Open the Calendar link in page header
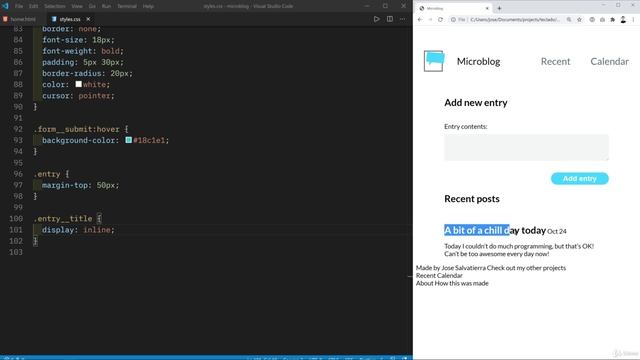Viewport: 640px width, 360px height. pos(609,61)
